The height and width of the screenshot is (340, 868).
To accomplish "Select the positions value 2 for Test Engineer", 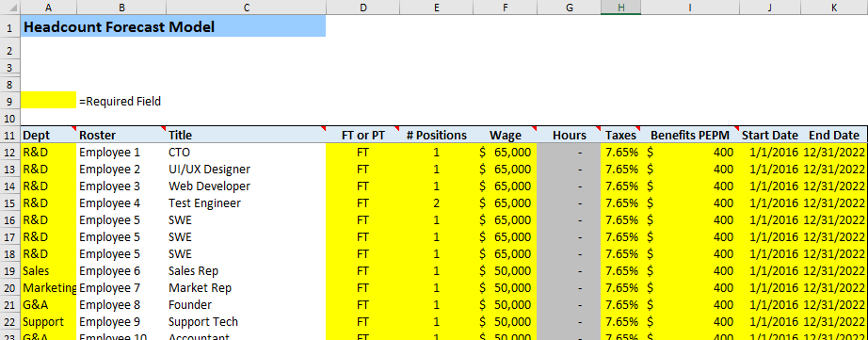I will (x=437, y=203).
